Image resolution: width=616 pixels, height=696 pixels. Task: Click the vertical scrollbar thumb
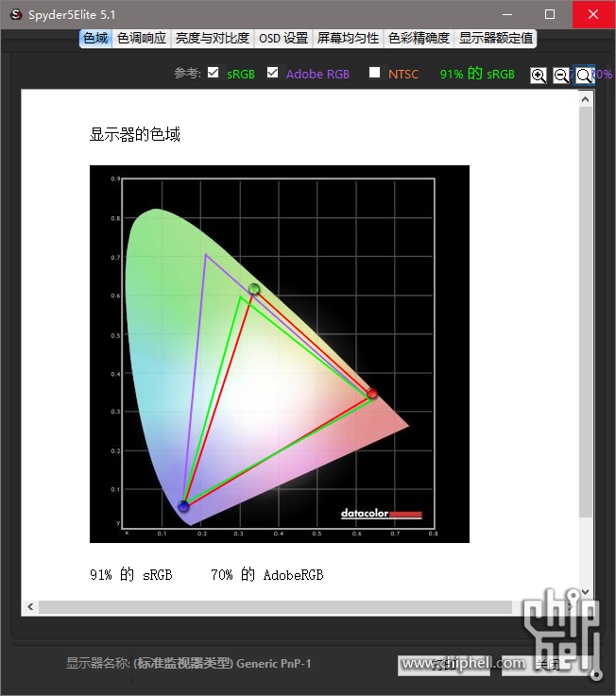pyautogui.click(x=586, y=312)
